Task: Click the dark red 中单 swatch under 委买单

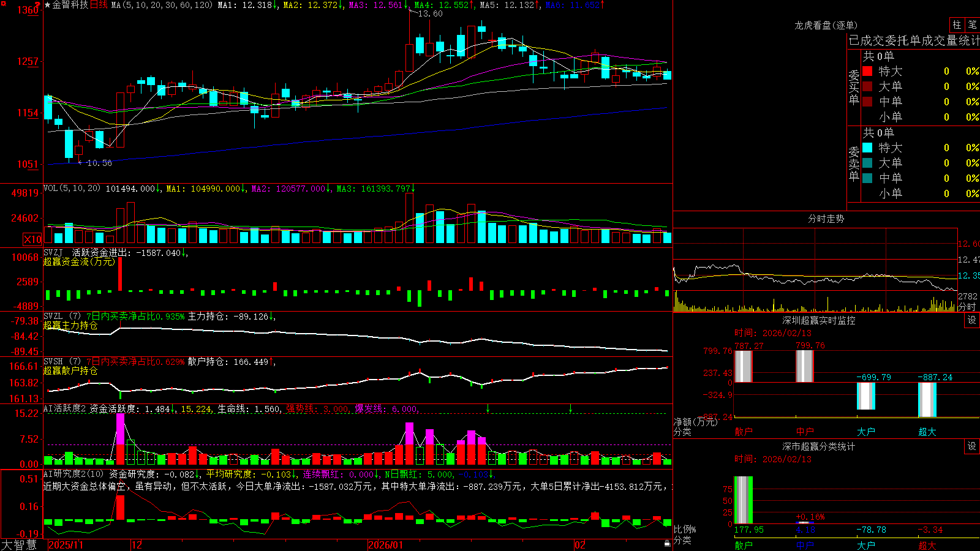Action: point(867,102)
